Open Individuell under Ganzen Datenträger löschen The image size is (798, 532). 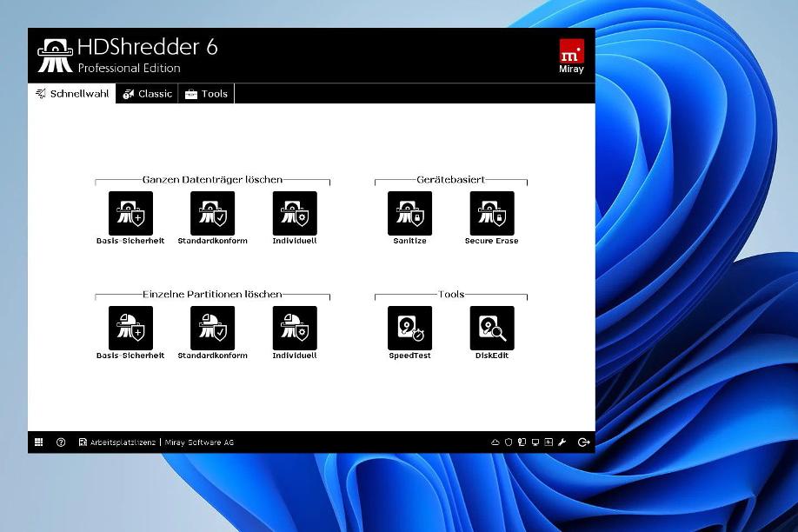click(295, 213)
